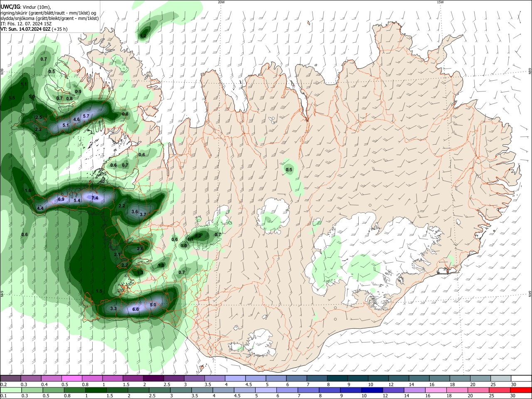Click the 4.6 precipitation value label

tap(76, 120)
